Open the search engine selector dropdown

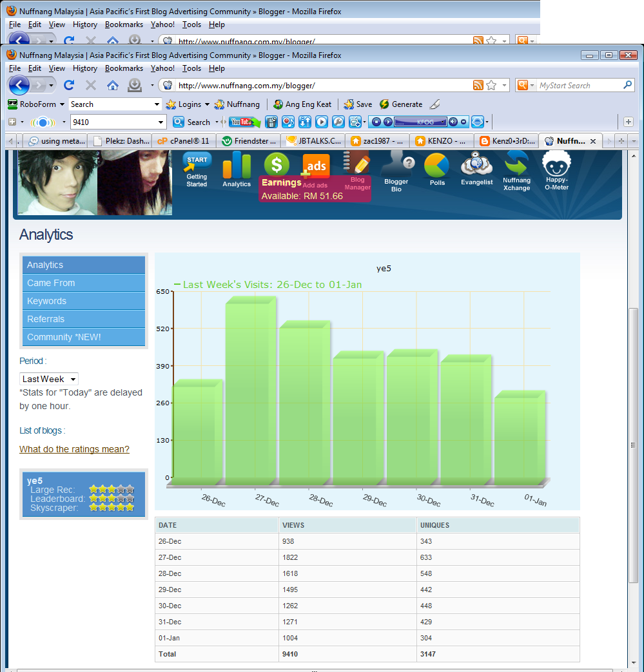pyautogui.click(x=532, y=85)
